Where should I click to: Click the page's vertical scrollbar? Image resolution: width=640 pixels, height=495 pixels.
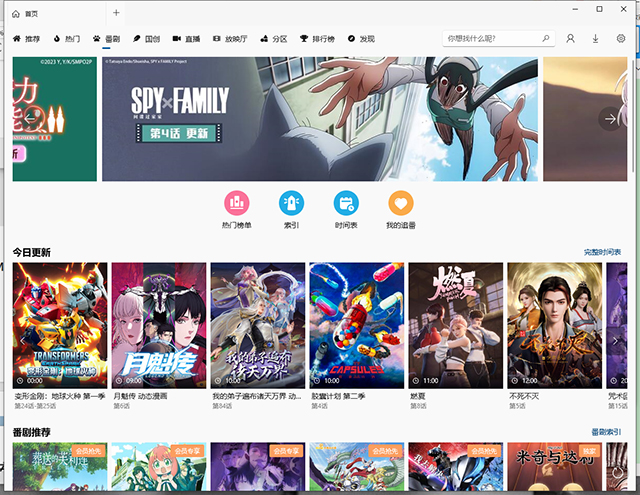[633, 115]
